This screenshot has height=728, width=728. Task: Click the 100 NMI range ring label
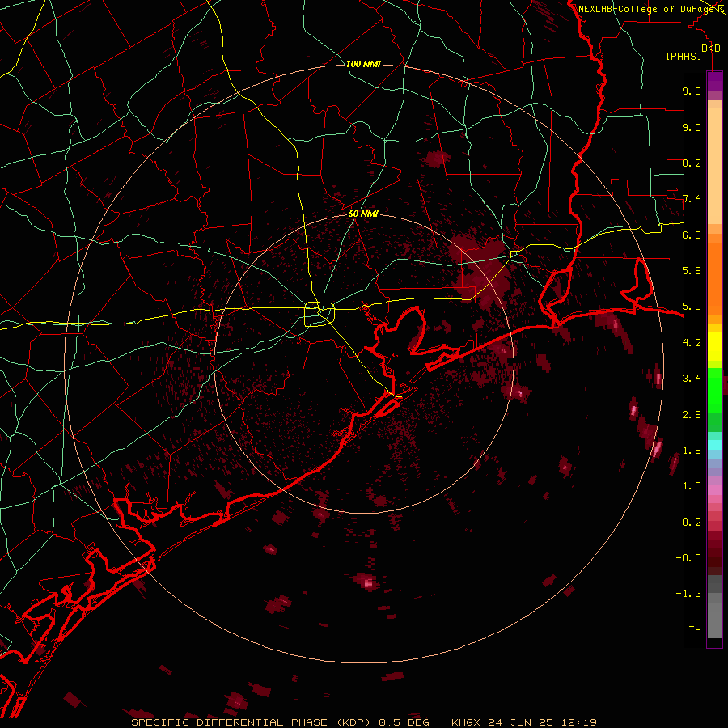point(363,64)
